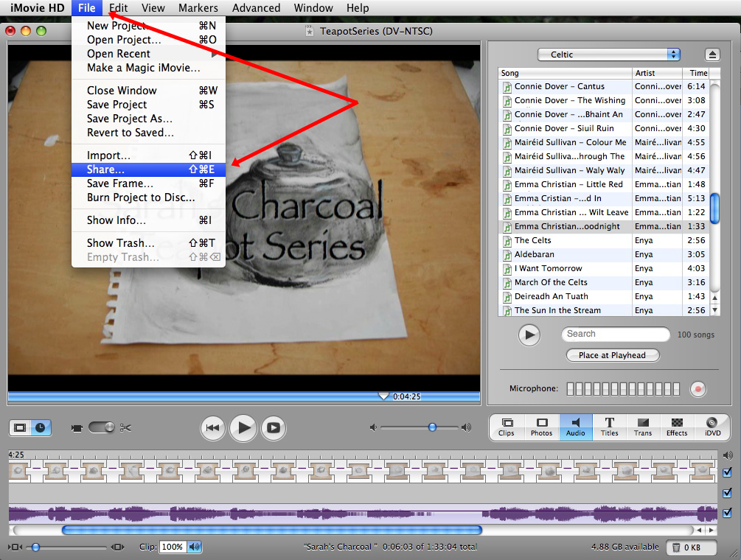The height and width of the screenshot is (560, 741).
Task: Open the Help menu
Action: 358,8
